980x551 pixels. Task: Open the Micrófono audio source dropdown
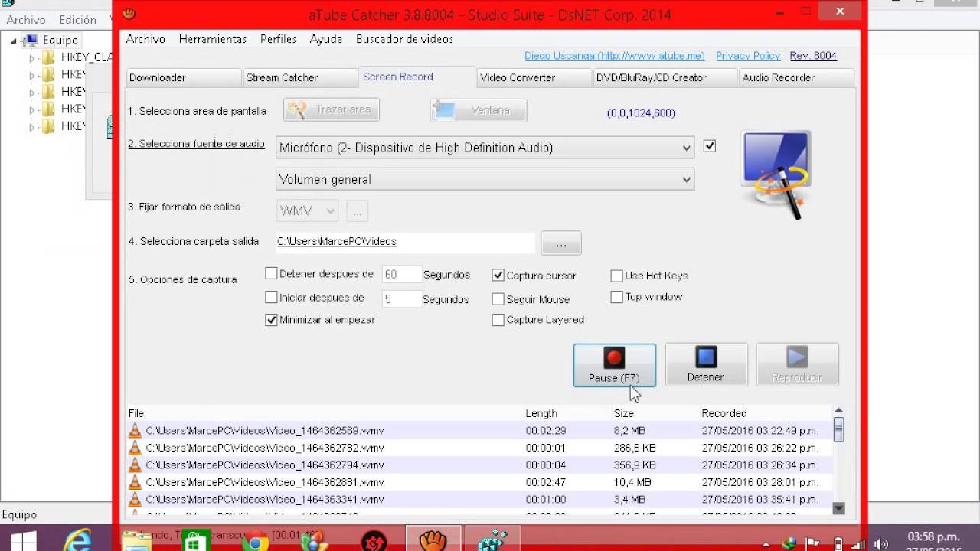point(485,148)
